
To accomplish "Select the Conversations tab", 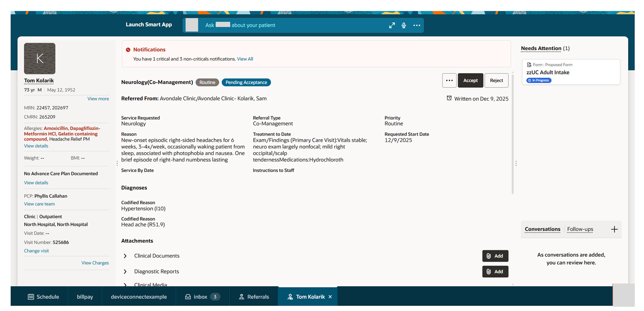I will click(x=543, y=229).
